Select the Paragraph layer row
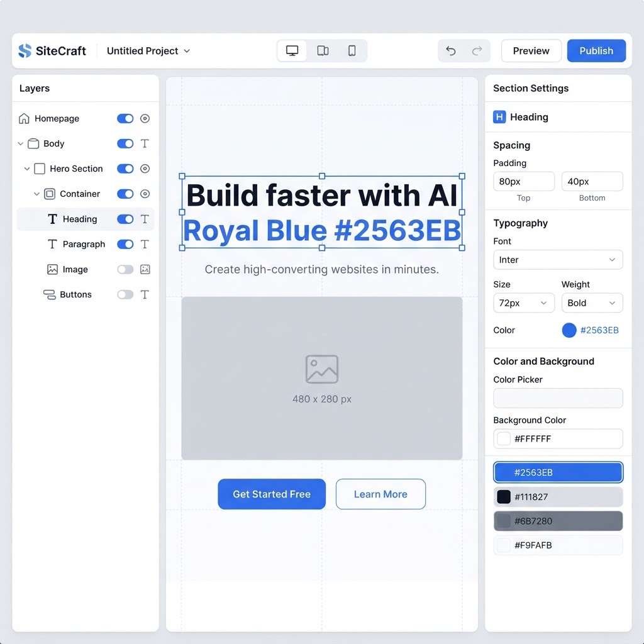Image resolution: width=644 pixels, height=644 pixels. pyautogui.click(x=85, y=244)
